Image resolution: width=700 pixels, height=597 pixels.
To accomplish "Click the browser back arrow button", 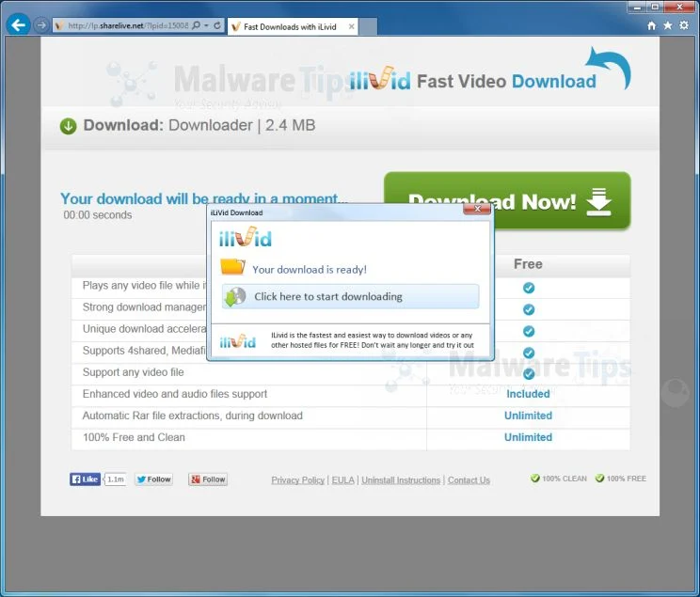I will coord(18,25).
